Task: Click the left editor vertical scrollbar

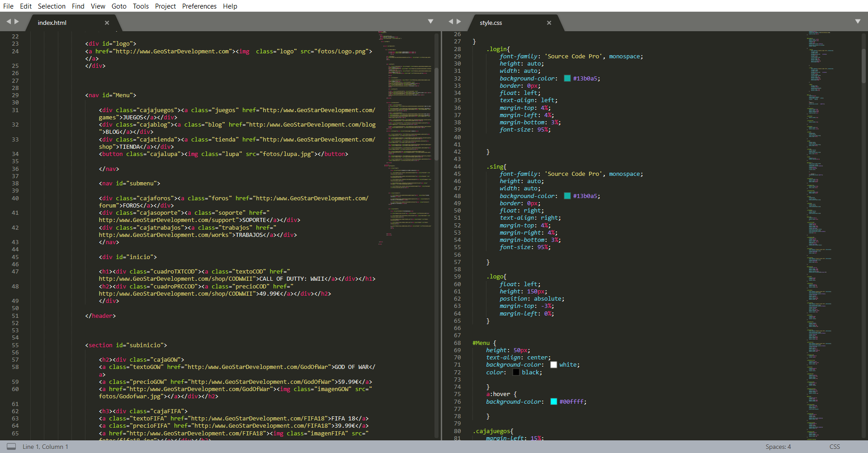Action: click(436, 113)
